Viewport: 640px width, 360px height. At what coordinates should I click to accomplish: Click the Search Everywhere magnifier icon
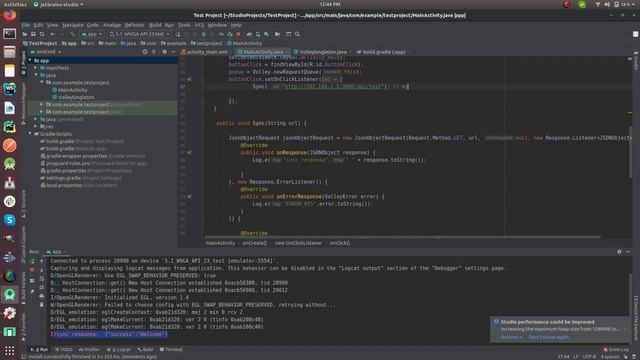coord(298,34)
